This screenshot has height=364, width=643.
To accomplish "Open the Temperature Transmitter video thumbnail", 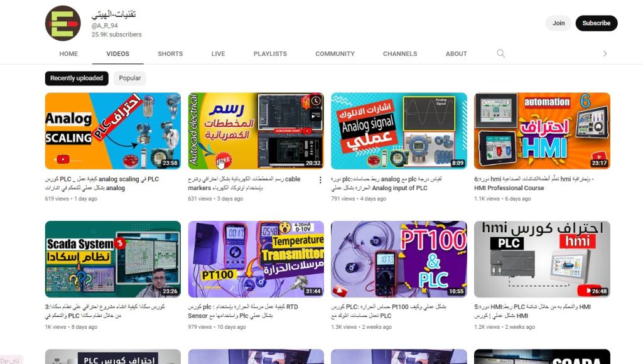I will (x=256, y=259).
